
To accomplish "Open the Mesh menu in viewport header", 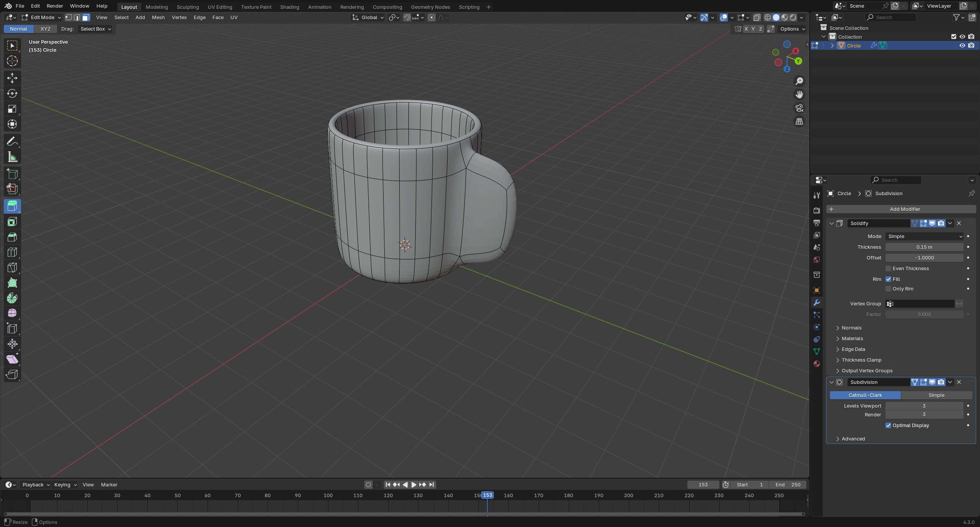I will (158, 17).
